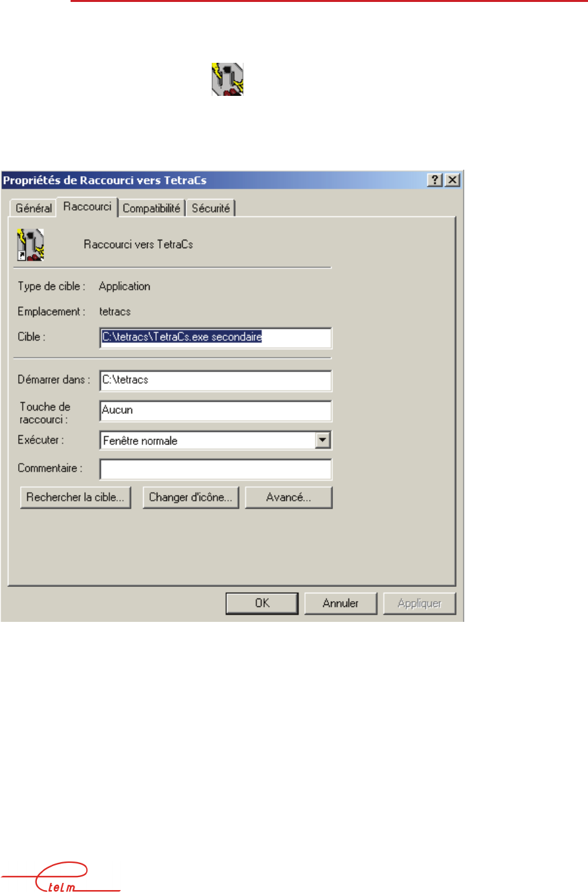Open the Compatibilité tab
The height and width of the screenshot is (892, 588).
coord(152,208)
